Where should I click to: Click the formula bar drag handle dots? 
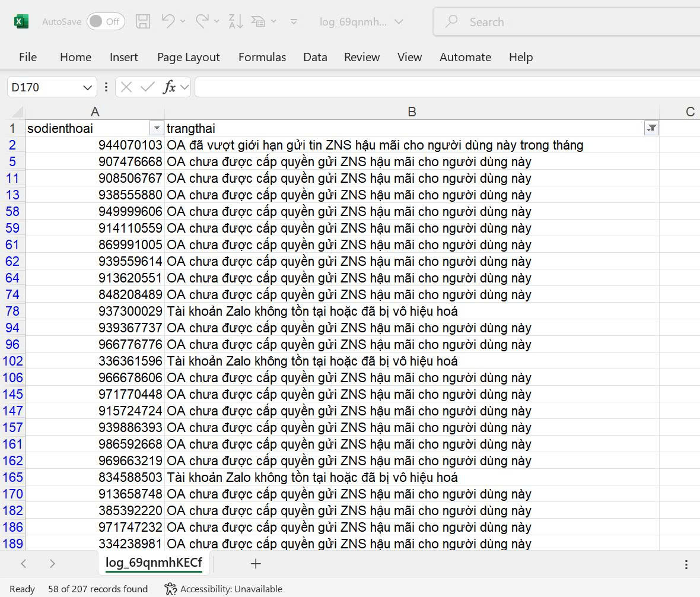pos(106,87)
